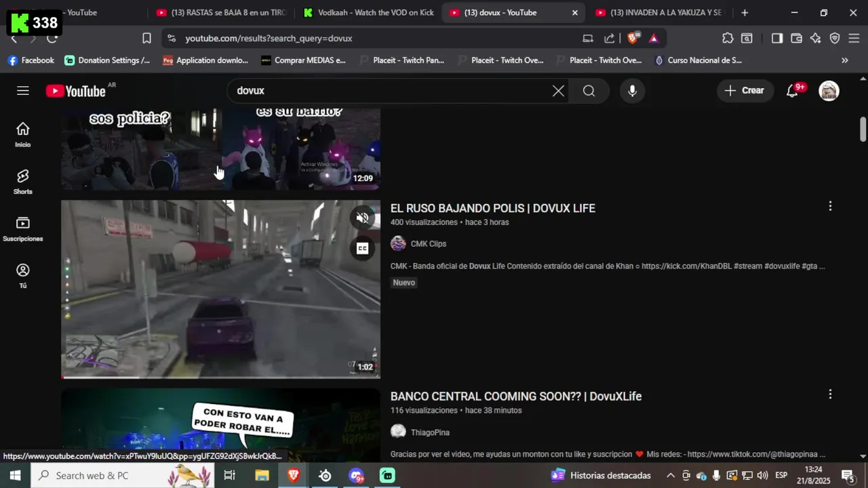Open browser extensions puzzle icon
This screenshot has height=488, width=868.
tap(728, 39)
